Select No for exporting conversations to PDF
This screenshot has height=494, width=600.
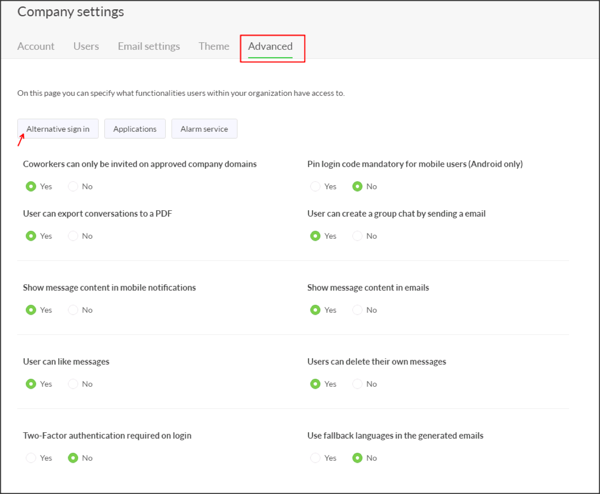coord(73,236)
